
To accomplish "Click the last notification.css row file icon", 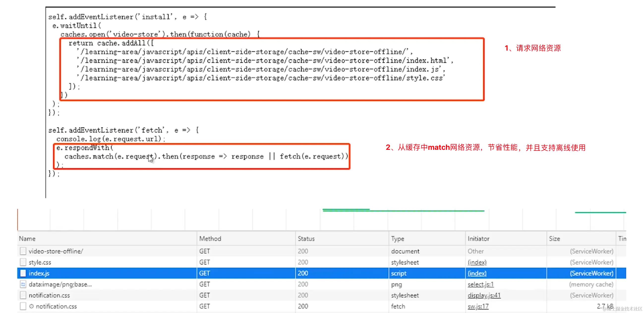I will 23,306.
